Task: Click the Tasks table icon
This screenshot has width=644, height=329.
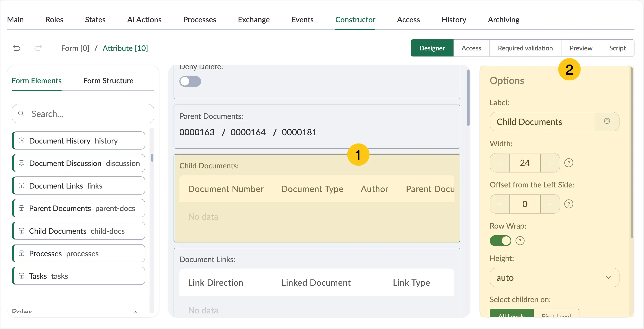Action: click(21, 276)
